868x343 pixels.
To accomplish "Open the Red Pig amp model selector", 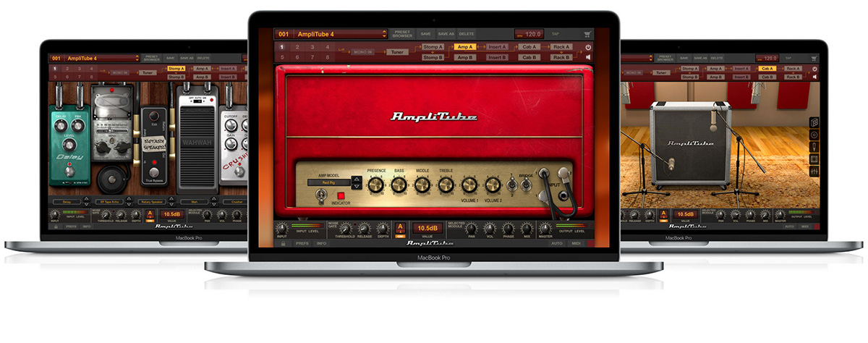I will pyautogui.click(x=328, y=183).
